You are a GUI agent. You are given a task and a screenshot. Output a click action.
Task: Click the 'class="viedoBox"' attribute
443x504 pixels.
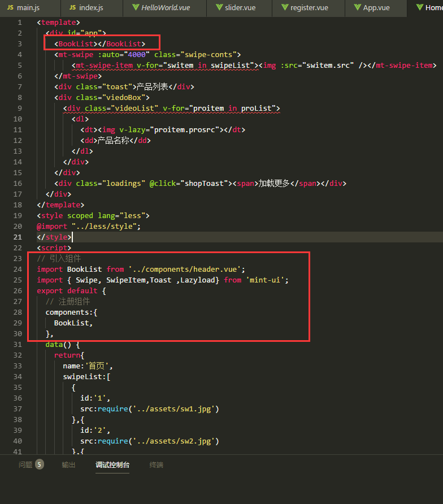coord(110,97)
